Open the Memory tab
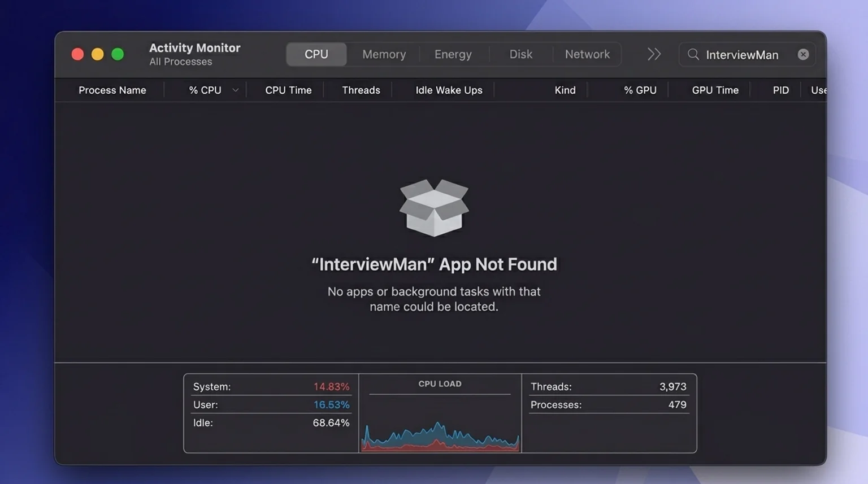 click(x=384, y=54)
